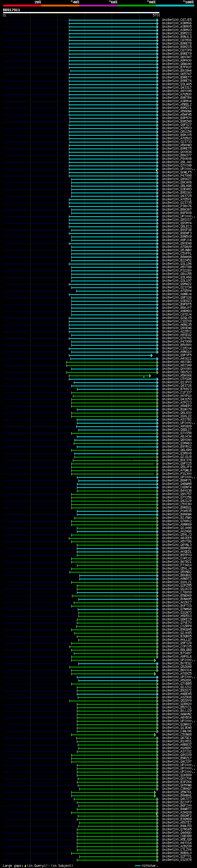Click the query end position 573
Screen dimensions: 197x868
[x=155, y=15]
